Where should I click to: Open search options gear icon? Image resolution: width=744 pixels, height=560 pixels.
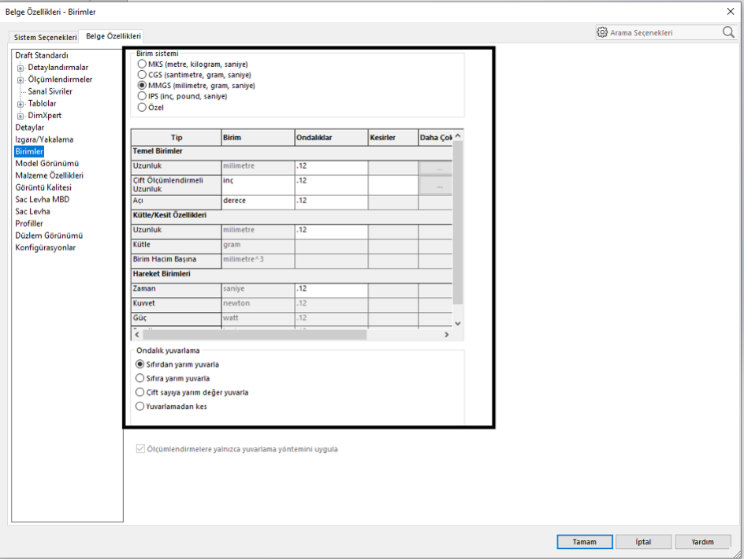603,32
